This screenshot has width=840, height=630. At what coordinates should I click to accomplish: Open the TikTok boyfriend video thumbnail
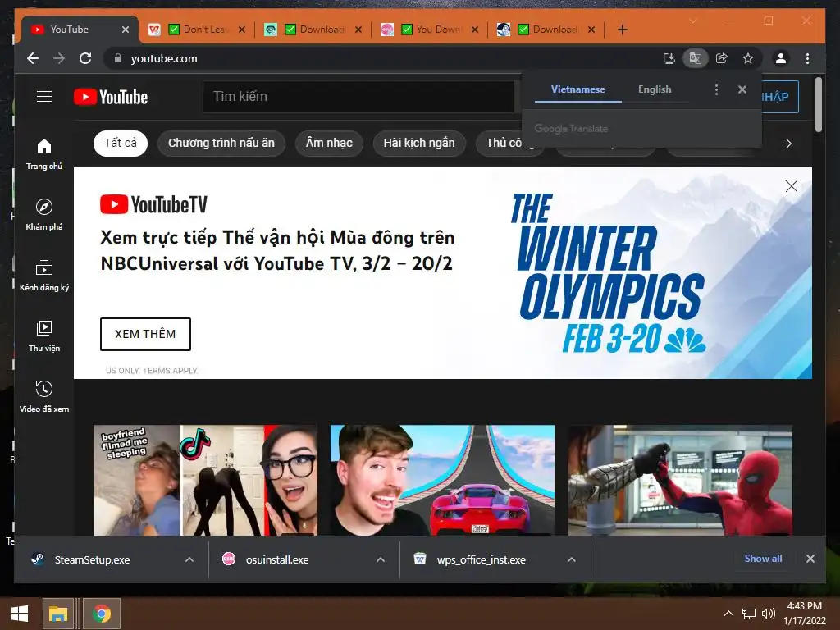[x=206, y=481]
